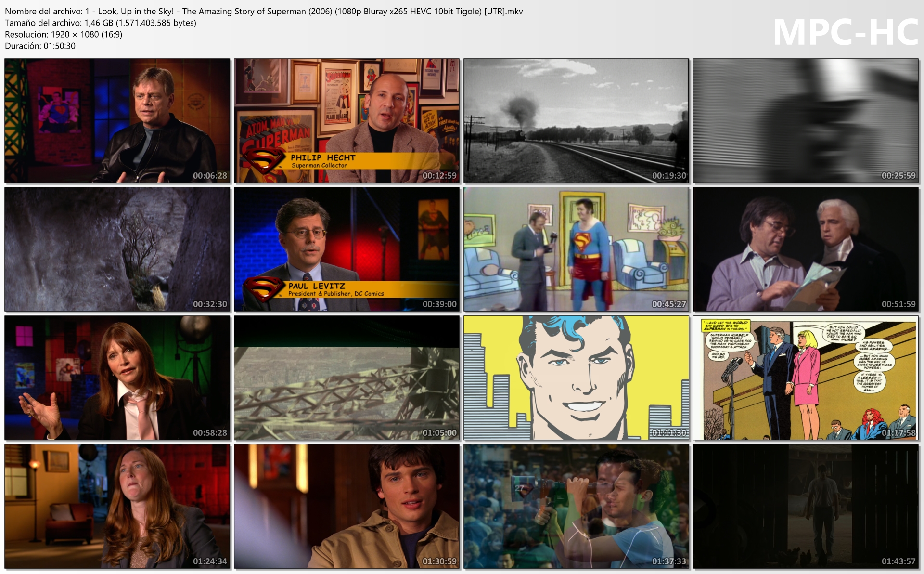Click the thumbnail at timestamp 00:58:28
The image size is (924, 574).
(117, 378)
